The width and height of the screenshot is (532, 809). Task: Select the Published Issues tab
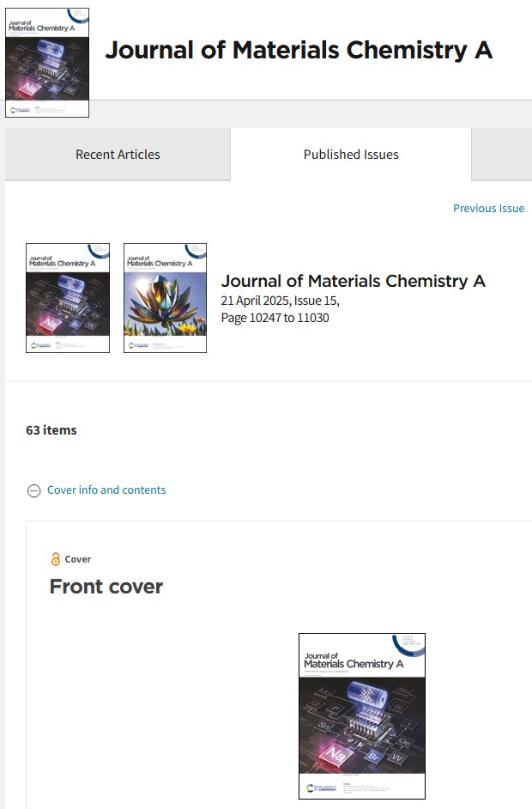coord(351,155)
